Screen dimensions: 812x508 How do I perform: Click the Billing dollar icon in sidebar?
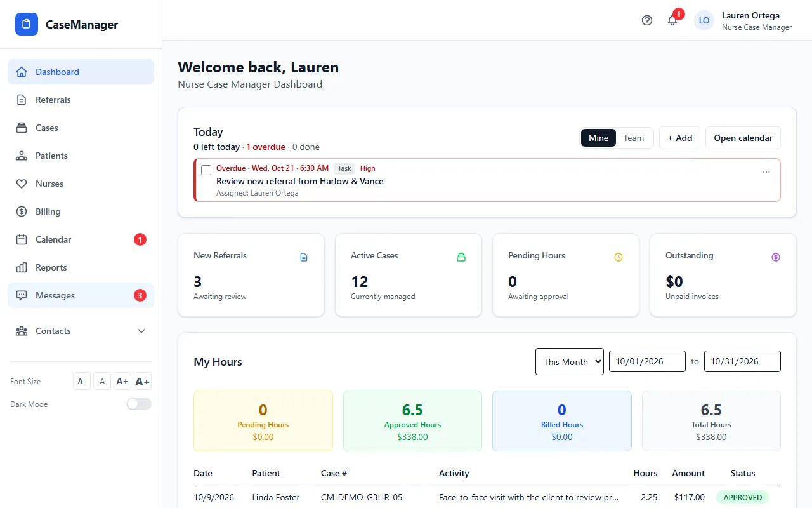point(22,211)
